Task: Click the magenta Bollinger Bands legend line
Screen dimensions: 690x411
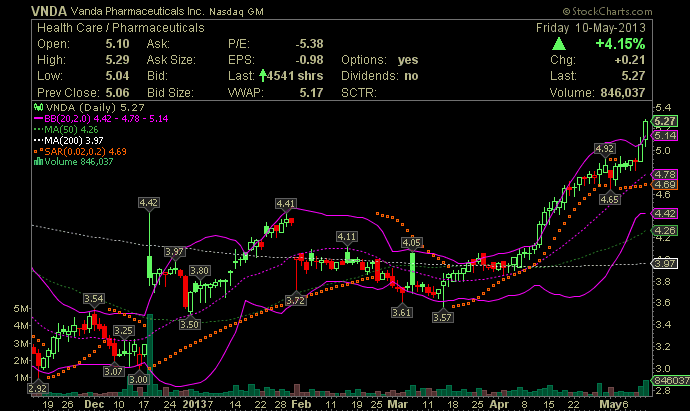Action: (40, 117)
